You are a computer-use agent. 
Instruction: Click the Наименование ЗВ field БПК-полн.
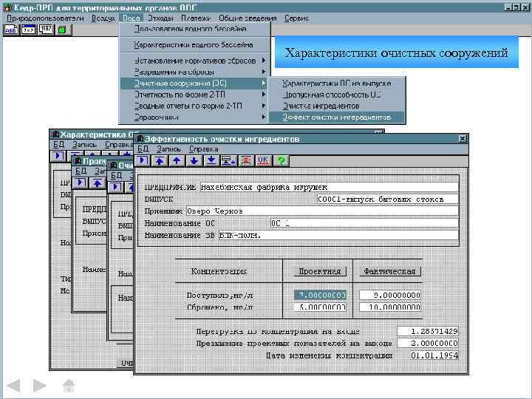click(x=338, y=235)
